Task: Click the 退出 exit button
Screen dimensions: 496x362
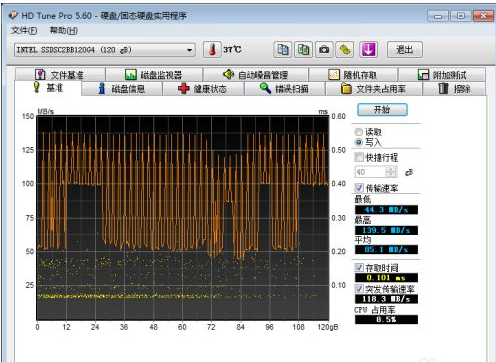Action: tap(405, 50)
